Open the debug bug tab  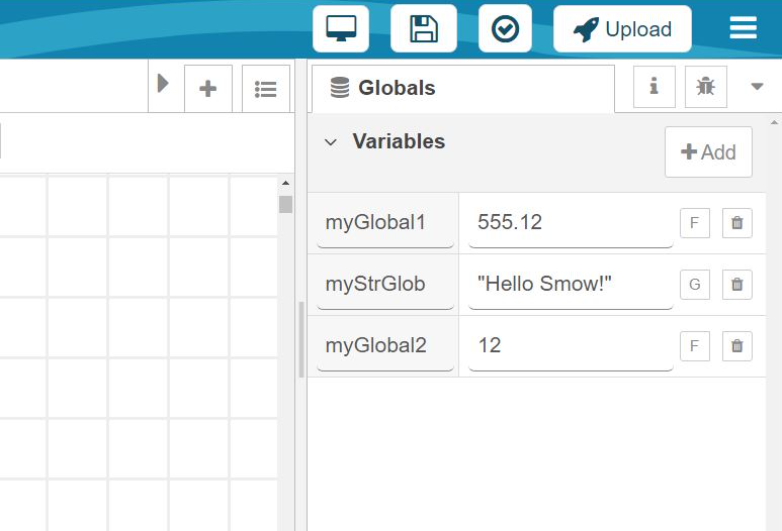click(x=706, y=87)
